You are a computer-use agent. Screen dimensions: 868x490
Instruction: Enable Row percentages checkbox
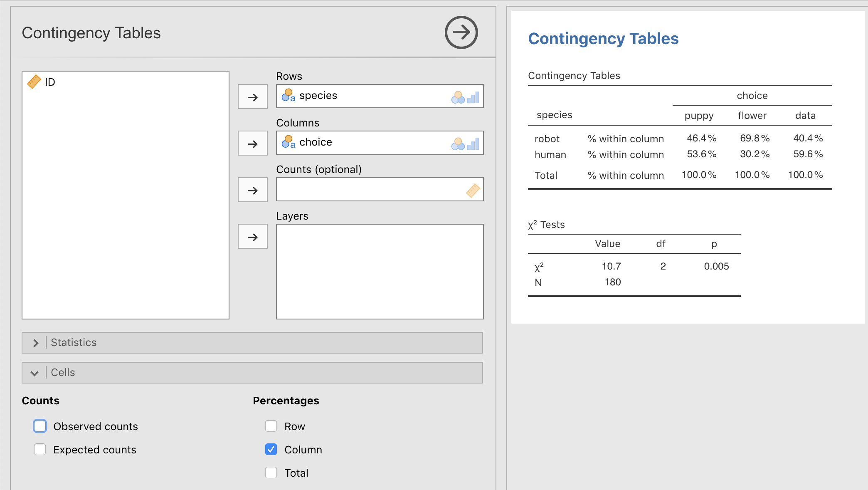click(x=271, y=426)
